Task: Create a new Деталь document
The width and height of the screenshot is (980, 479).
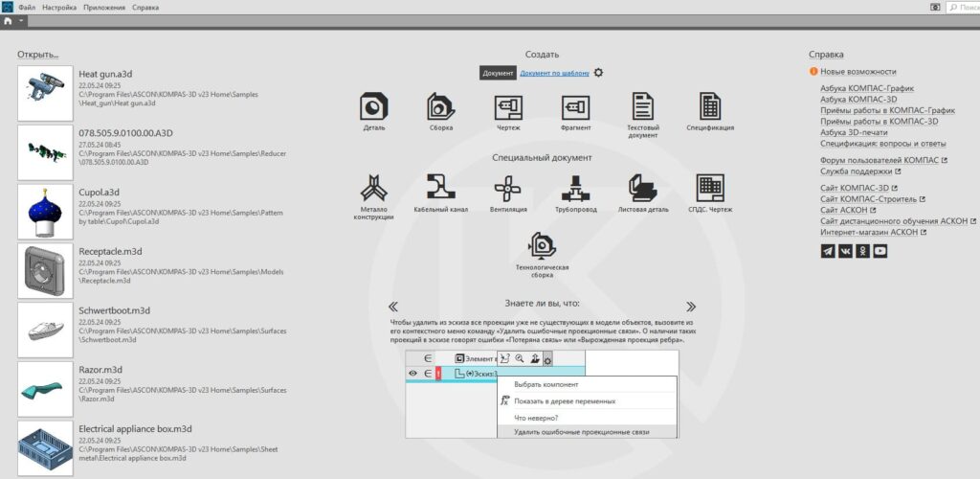Action: point(374,106)
